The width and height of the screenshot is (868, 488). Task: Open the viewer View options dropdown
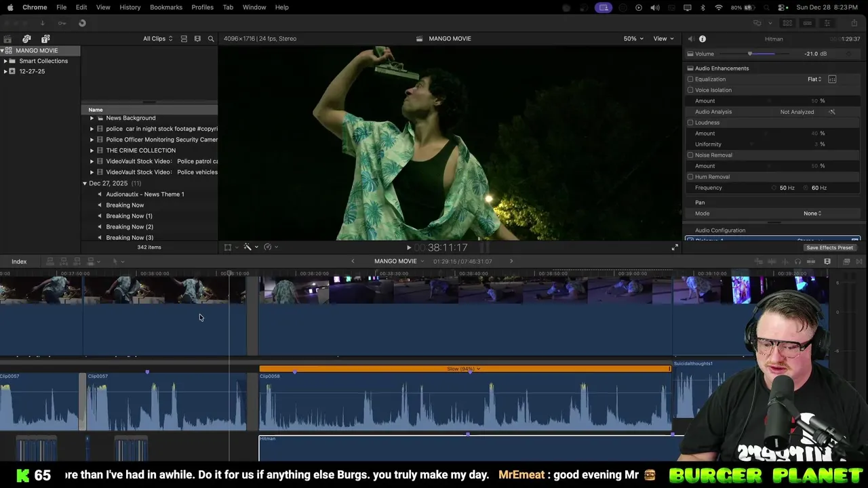pos(663,39)
